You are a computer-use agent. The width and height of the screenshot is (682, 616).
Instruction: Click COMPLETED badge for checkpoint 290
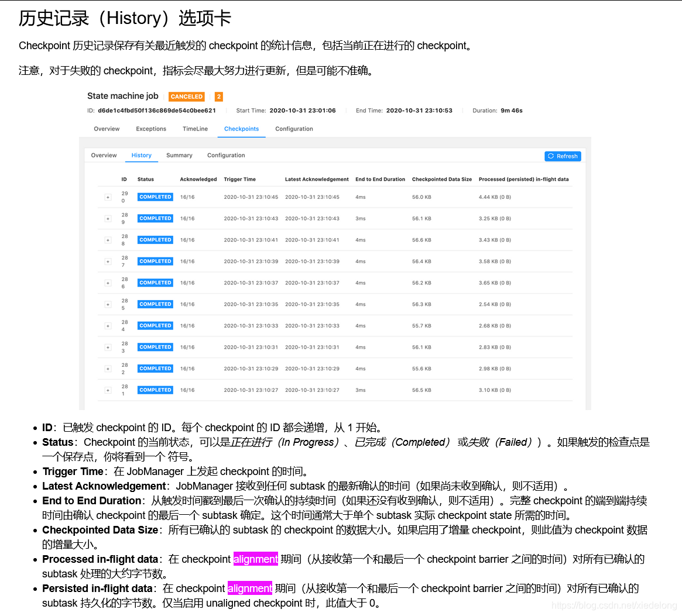155,197
